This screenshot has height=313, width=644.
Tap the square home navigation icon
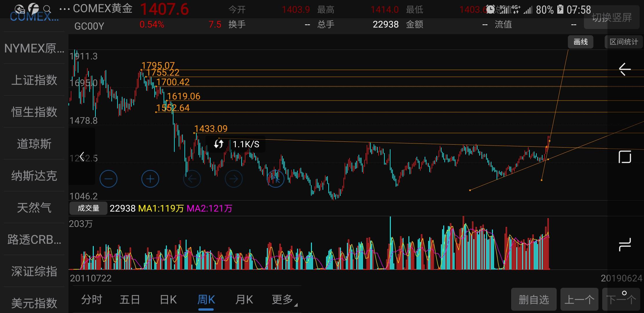coord(625,157)
